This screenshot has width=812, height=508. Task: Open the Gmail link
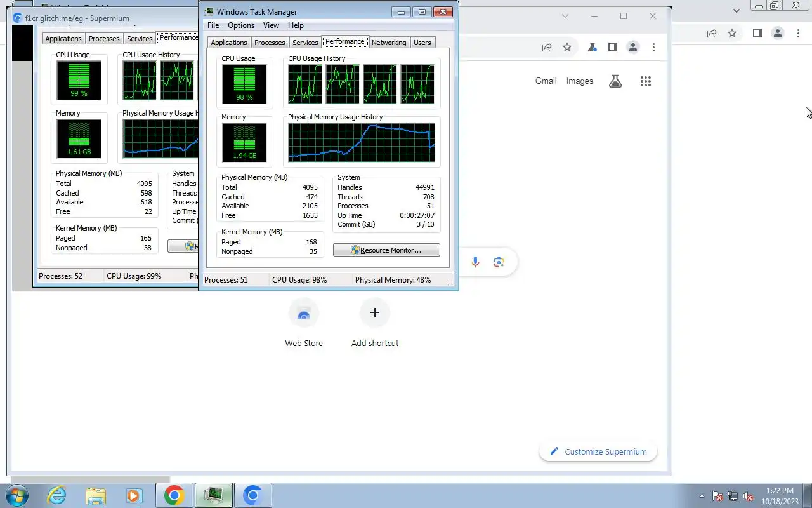point(546,81)
